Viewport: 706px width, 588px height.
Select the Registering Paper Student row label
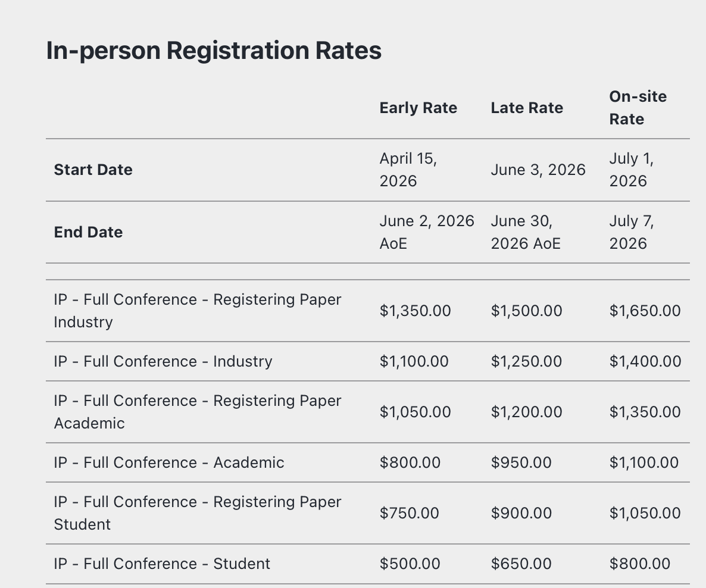click(x=197, y=513)
